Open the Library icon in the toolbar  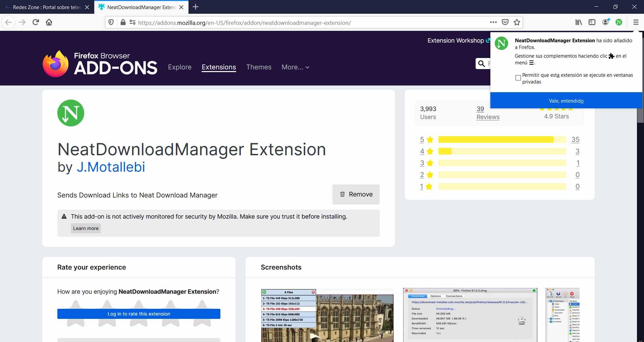[579, 22]
